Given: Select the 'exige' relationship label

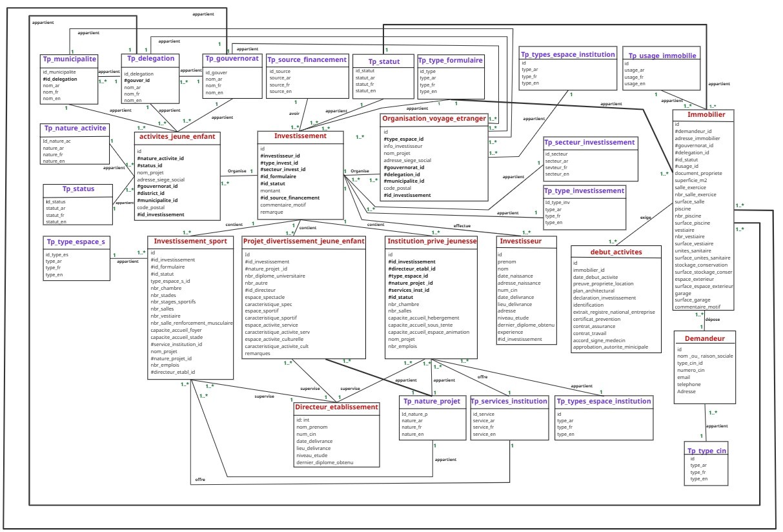Looking at the screenshot, I should (x=645, y=217).
